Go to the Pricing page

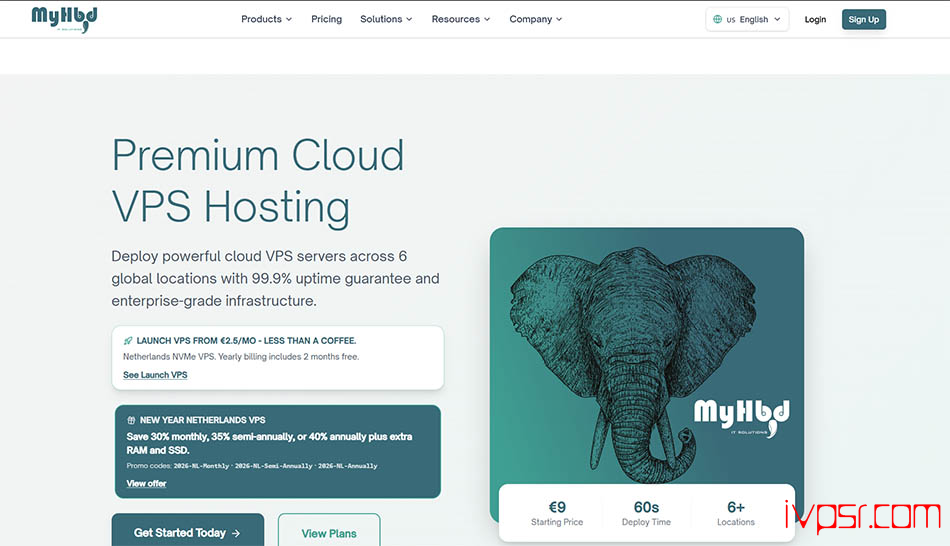tap(327, 19)
